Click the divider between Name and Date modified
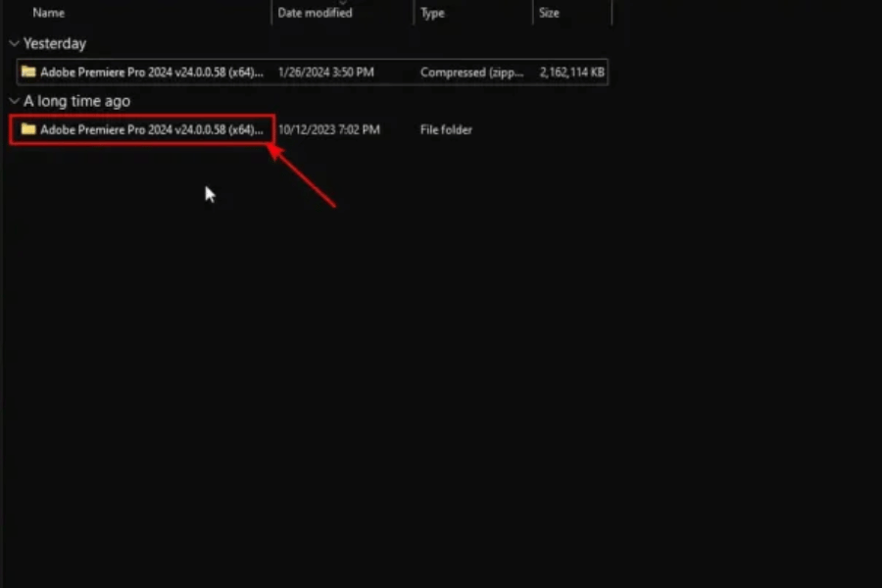The height and width of the screenshot is (588, 882). coord(271,14)
